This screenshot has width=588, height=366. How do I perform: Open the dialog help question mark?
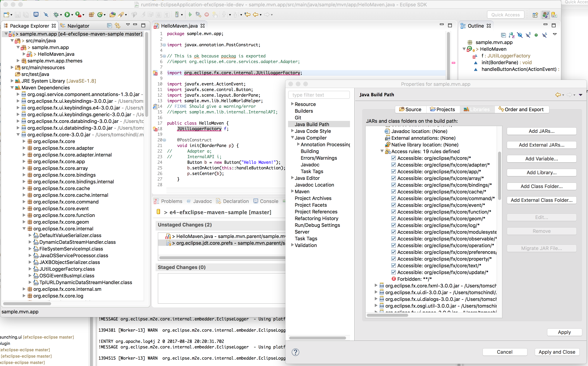295,352
